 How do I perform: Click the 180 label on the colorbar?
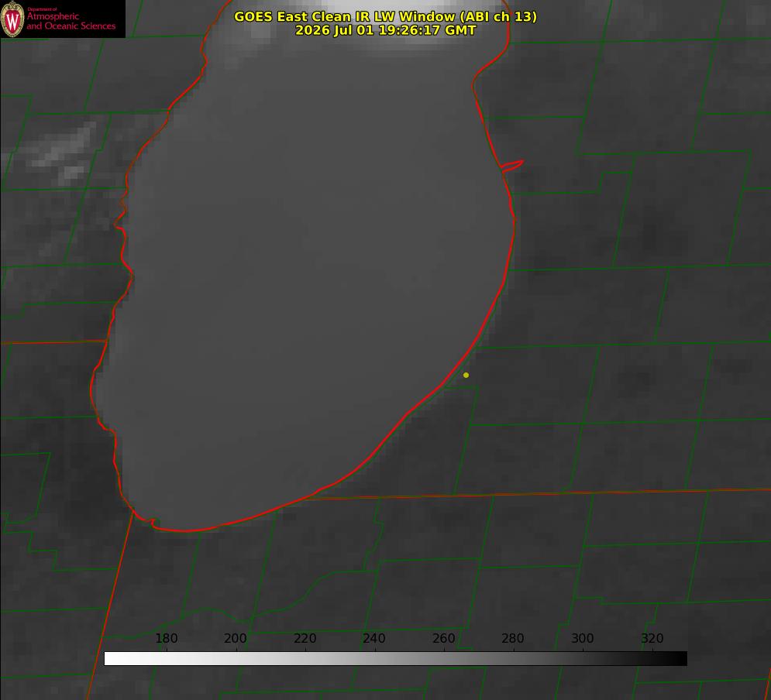(166, 638)
